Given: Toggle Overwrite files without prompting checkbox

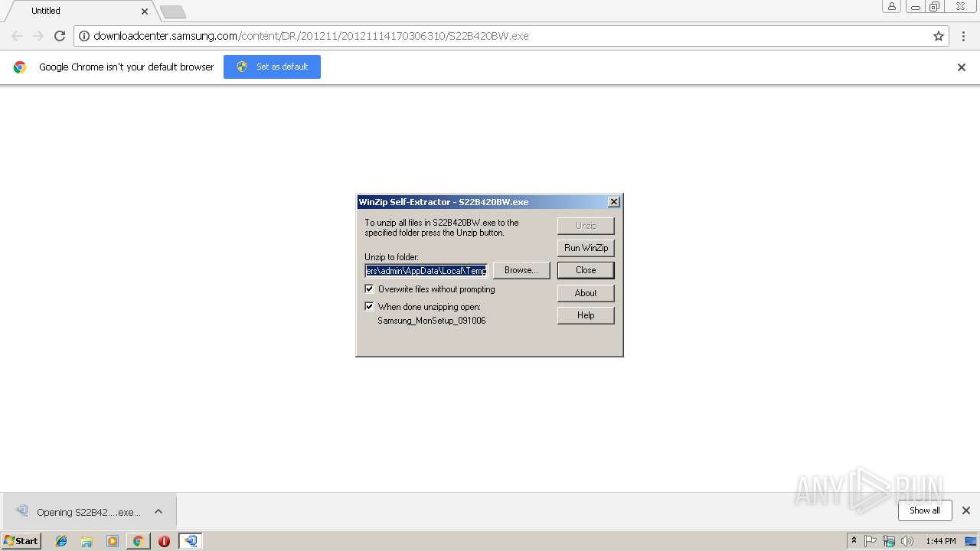Looking at the screenshot, I should point(369,289).
